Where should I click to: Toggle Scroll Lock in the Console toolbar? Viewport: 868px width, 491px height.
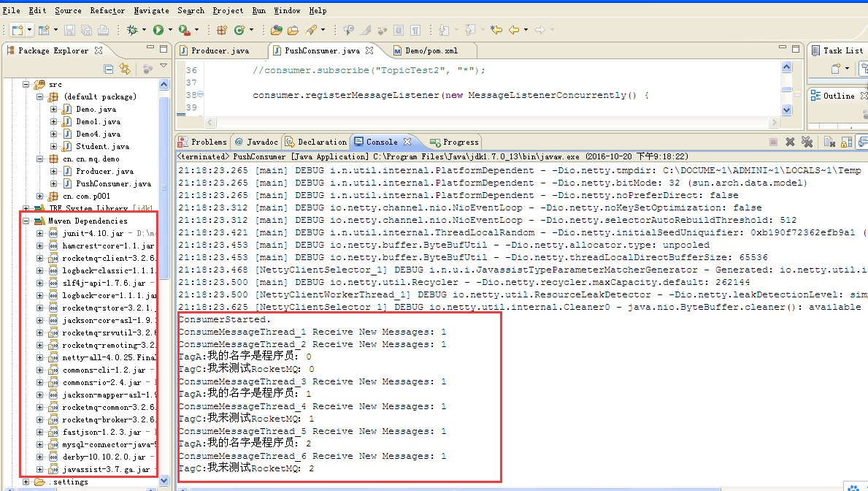coord(846,141)
